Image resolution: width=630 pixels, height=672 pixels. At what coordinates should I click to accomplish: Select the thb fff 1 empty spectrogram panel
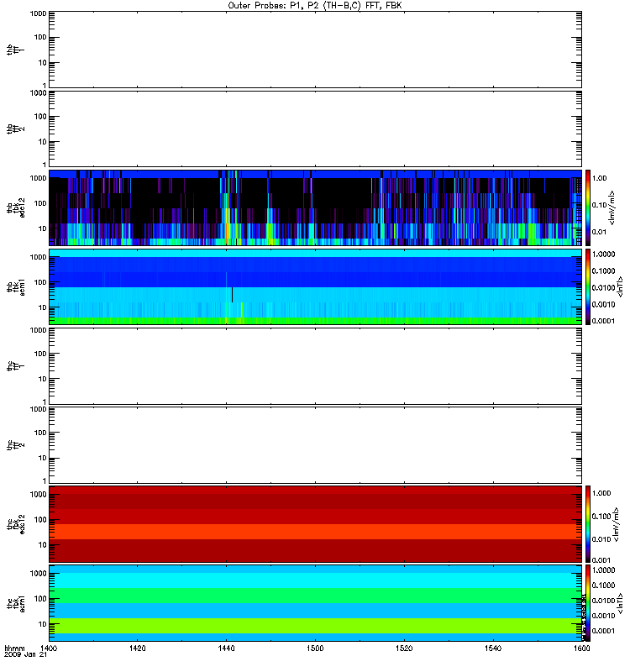pyautogui.click(x=315, y=50)
